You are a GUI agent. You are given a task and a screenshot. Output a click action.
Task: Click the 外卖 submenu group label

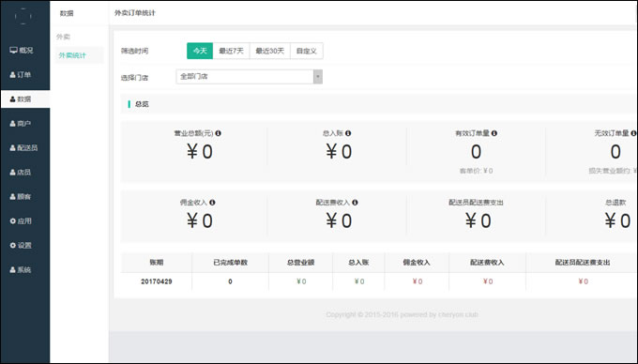tap(63, 37)
